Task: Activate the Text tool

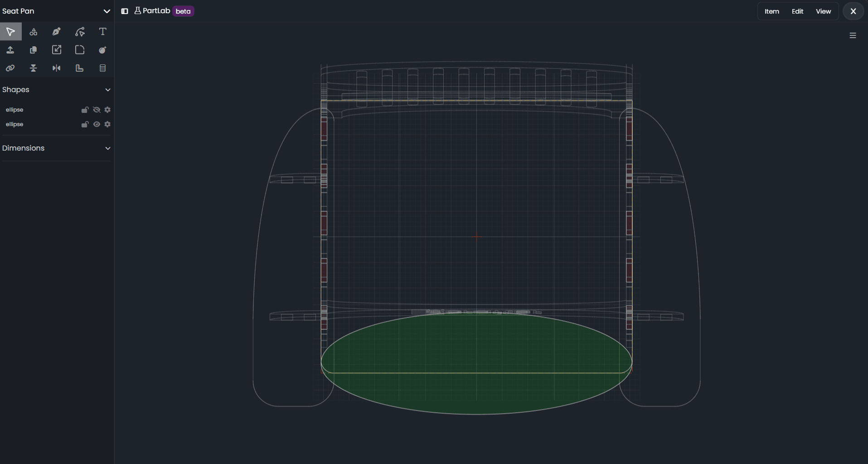Action: pyautogui.click(x=103, y=32)
